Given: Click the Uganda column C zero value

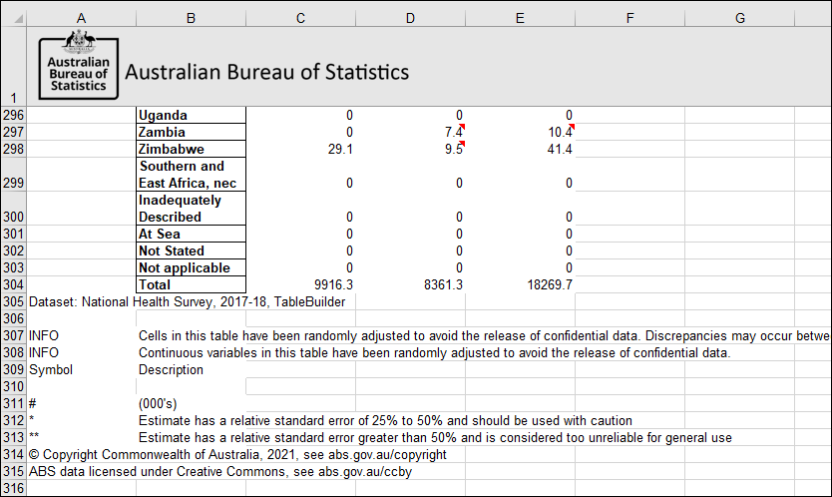Looking at the screenshot, I should pos(300,115).
